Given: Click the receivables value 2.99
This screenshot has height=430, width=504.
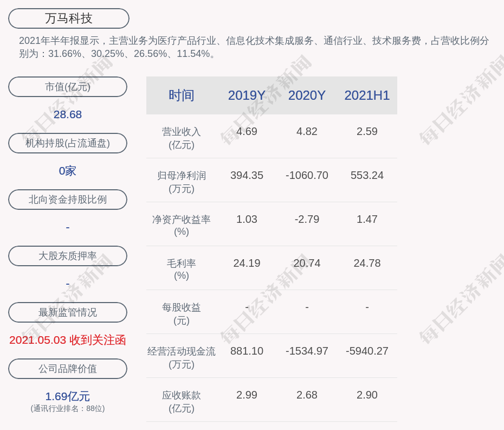Looking at the screenshot, I should [247, 395].
